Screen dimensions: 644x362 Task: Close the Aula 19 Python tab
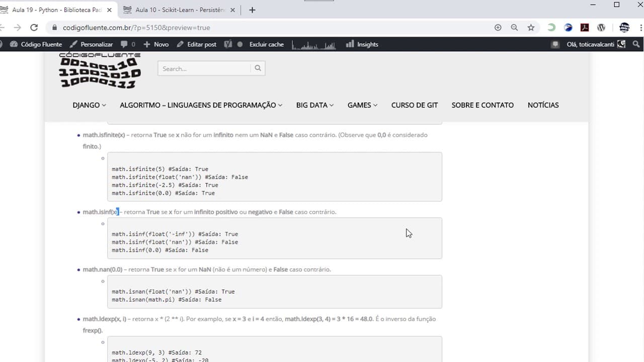[109, 10]
